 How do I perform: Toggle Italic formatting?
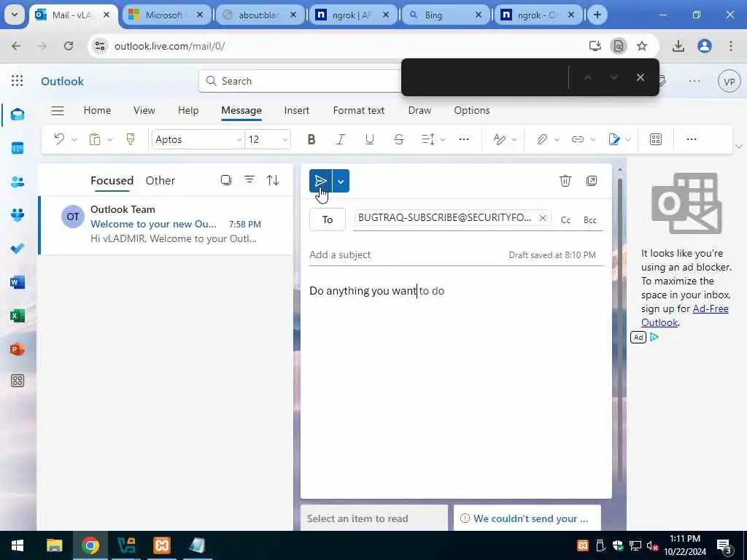pos(340,139)
